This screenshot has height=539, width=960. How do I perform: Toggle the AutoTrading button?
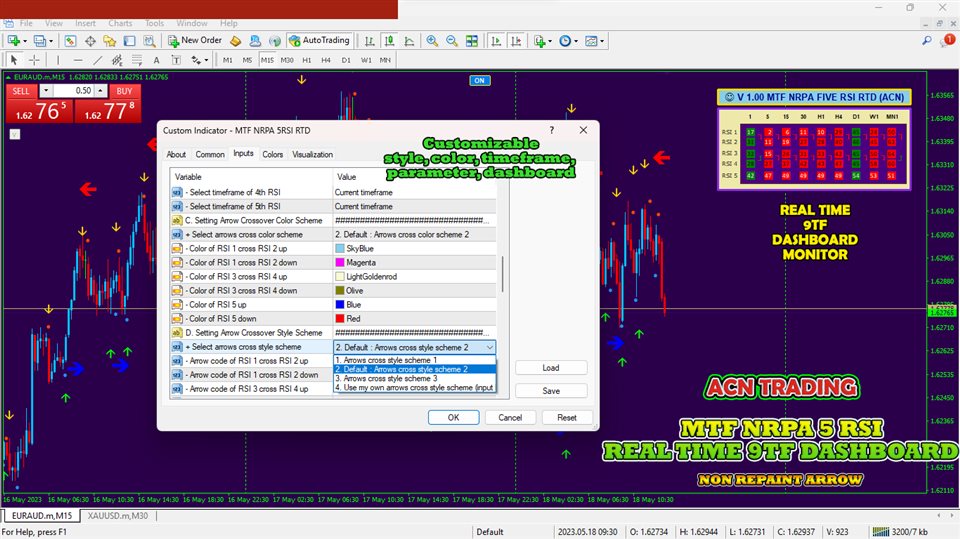coord(319,40)
